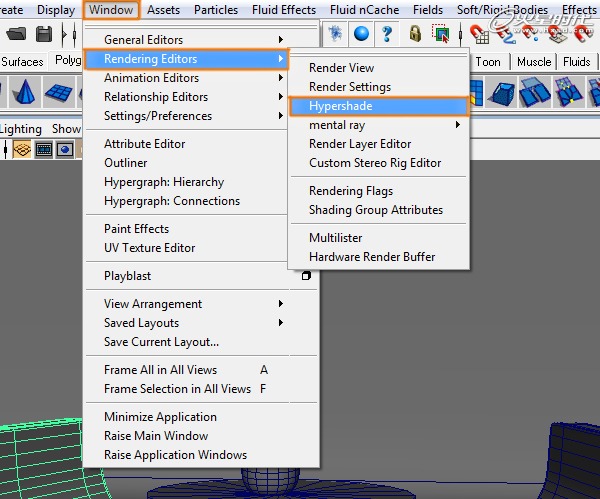Choose Raise Main Window
Viewport: 600px width, 499px height.
[x=202, y=436]
